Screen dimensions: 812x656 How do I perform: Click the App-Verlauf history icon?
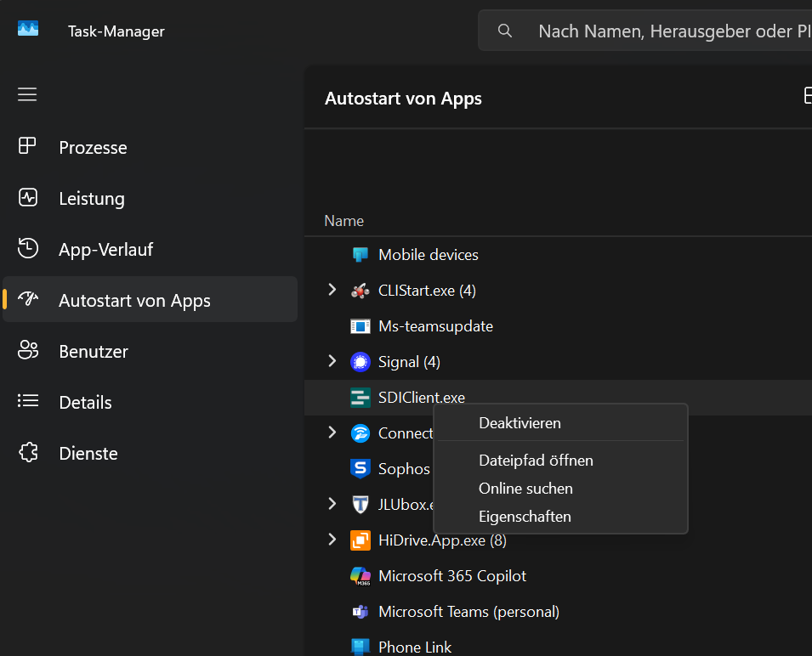[28, 249]
